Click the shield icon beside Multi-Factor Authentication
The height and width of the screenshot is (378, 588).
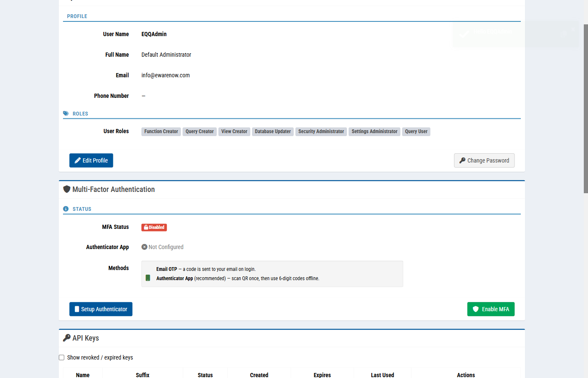pos(67,189)
